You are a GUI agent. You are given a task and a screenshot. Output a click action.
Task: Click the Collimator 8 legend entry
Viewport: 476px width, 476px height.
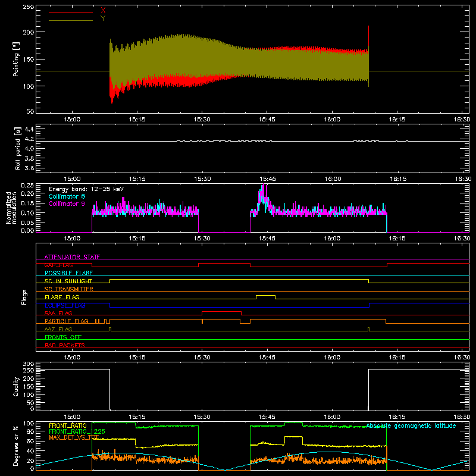67,196
